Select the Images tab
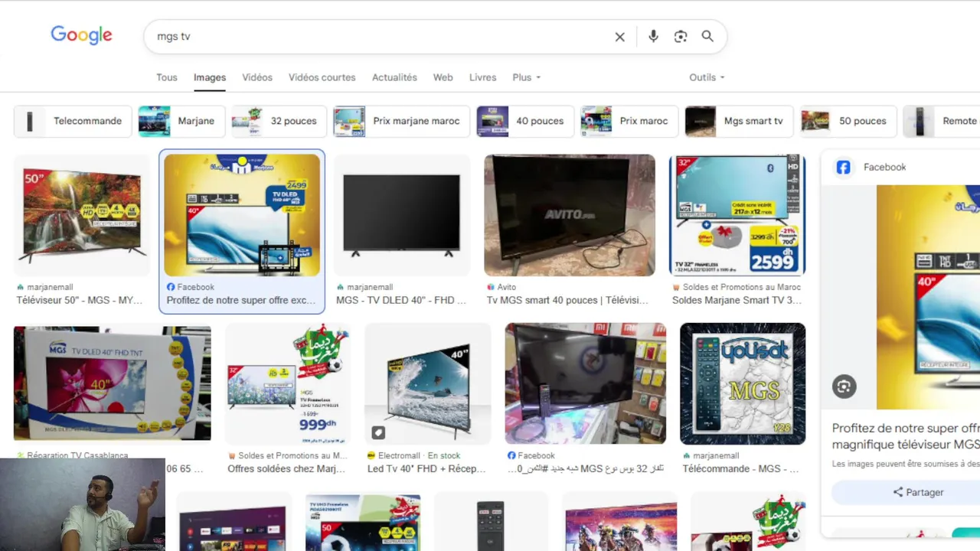980x551 pixels. click(210, 77)
